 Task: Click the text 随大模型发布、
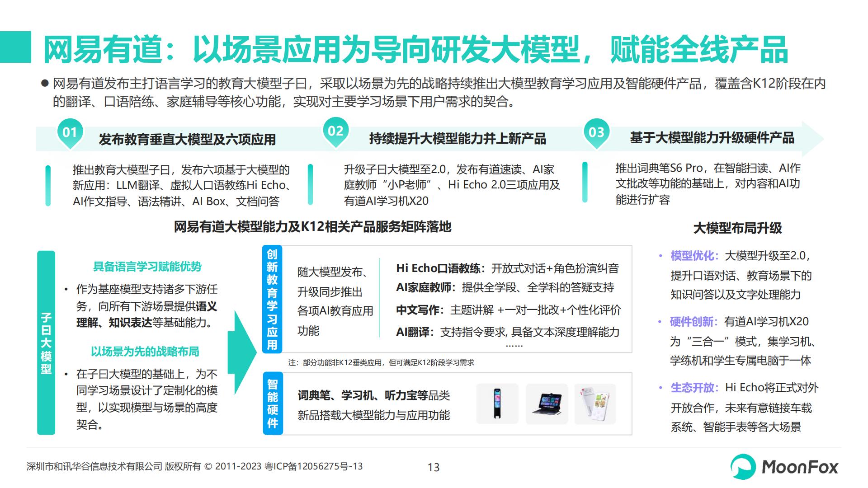pyautogui.click(x=335, y=272)
